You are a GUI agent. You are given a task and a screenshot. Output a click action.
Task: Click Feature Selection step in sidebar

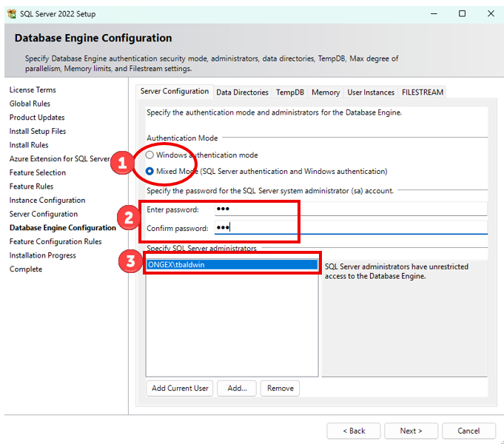[38, 172]
